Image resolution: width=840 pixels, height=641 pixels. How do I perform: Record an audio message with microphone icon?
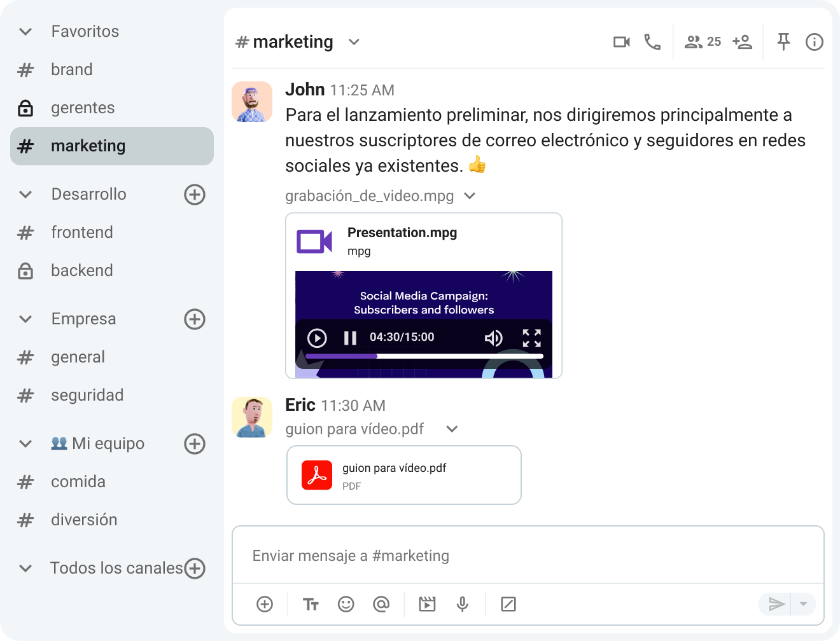tap(463, 604)
